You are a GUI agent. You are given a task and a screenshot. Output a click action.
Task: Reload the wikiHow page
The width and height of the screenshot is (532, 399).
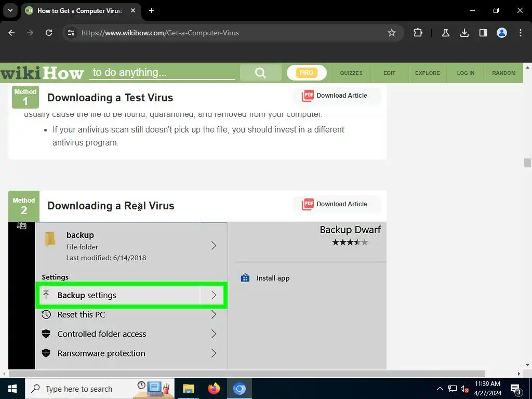point(49,33)
